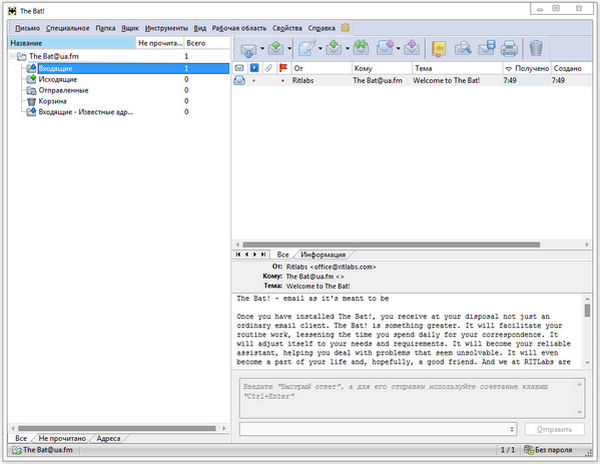Click the Create new message icon
600x464 pixels.
(307, 48)
